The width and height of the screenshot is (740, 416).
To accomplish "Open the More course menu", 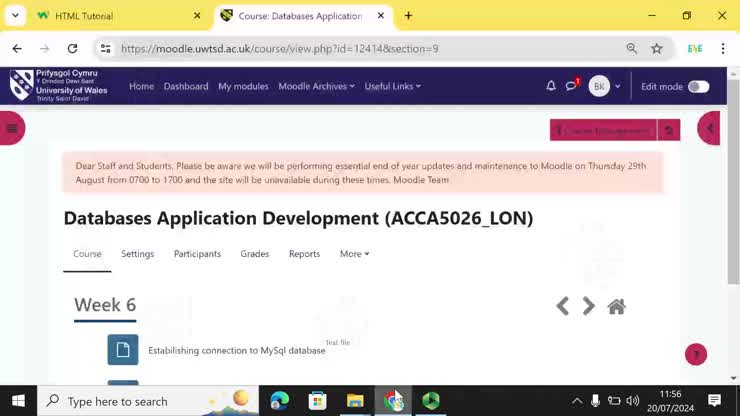I will (354, 254).
